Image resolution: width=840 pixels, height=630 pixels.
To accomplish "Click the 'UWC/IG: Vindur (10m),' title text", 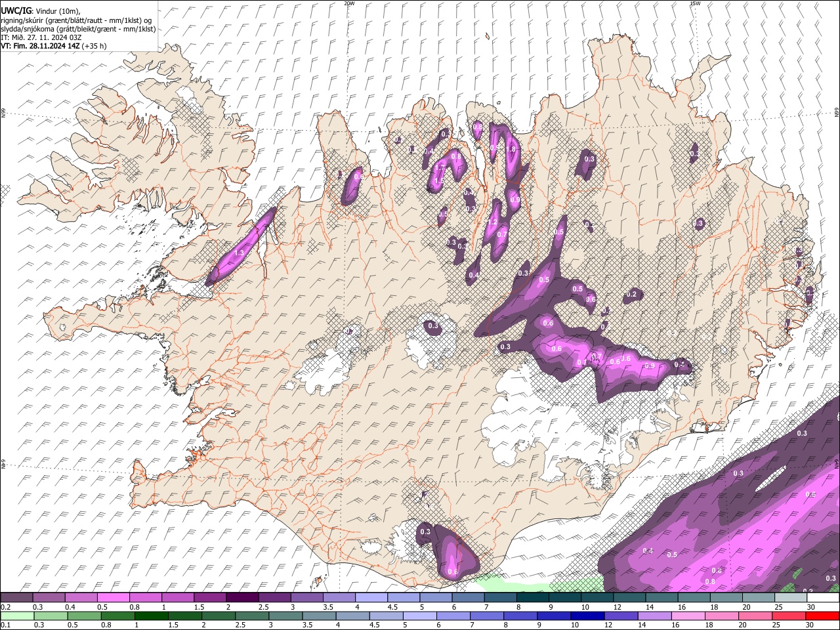I will tap(41, 11).
